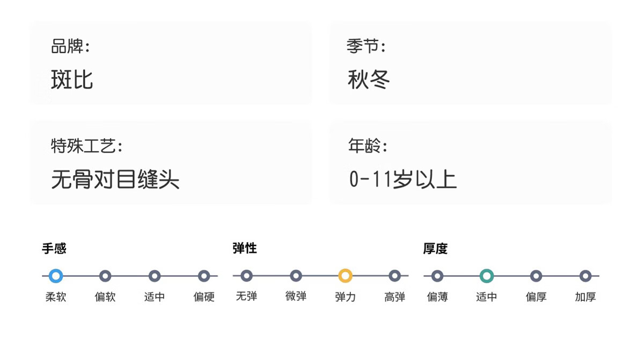Pick the 偏硬 hand-feel marker
Image resolution: width=644 pixels, height=338 pixels.
[204, 276]
